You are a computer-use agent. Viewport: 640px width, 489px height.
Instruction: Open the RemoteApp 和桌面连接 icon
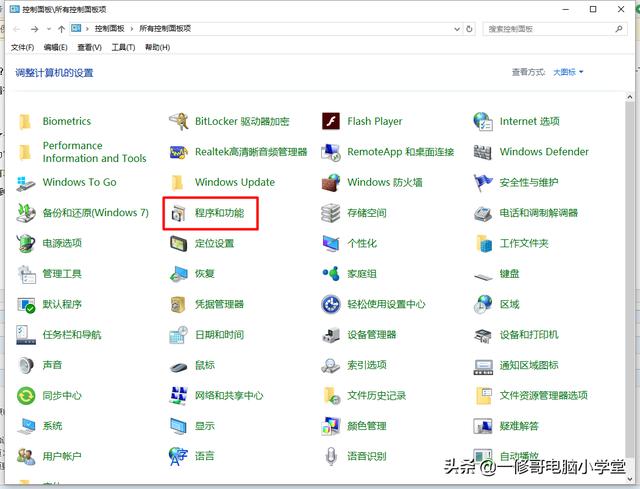click(x=331, y=152)
